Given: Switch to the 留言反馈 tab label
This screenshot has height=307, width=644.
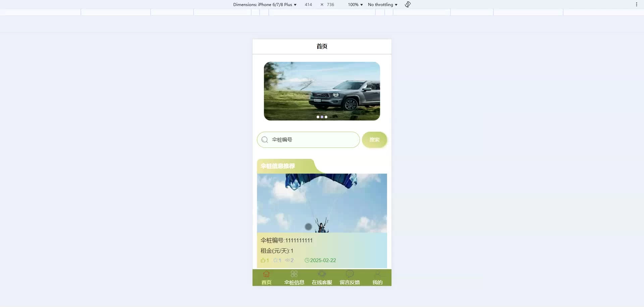Looking at the screenshot, I should click(x=350, y=283).
